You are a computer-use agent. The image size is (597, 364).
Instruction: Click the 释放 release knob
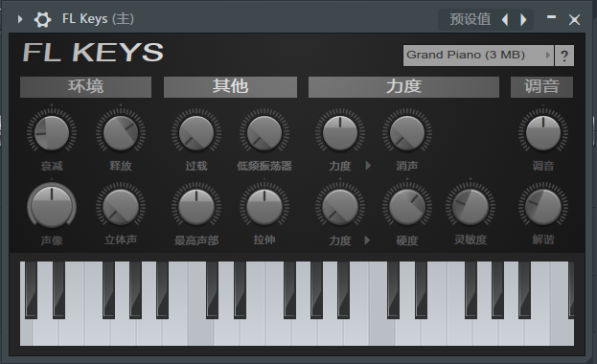[x=121, y=133]
